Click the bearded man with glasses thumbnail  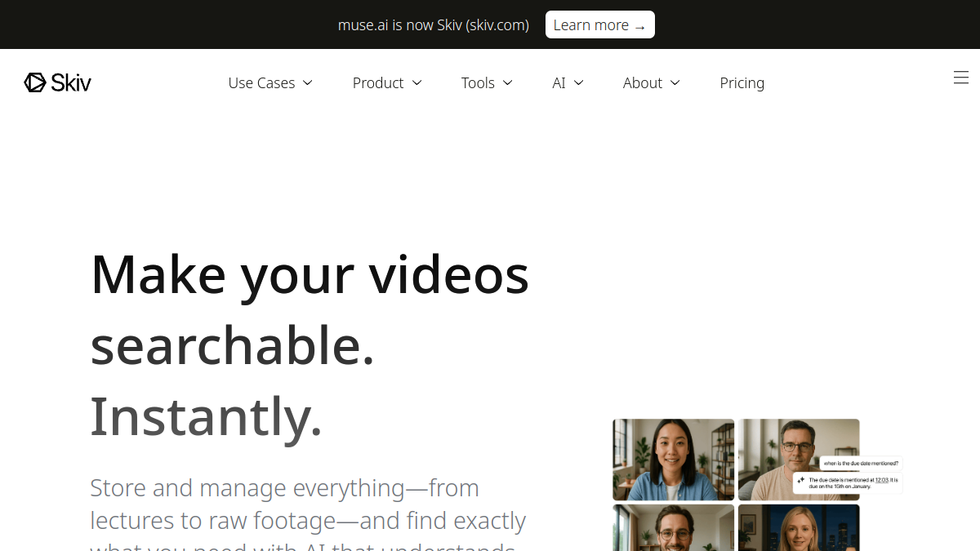[674, 527]
